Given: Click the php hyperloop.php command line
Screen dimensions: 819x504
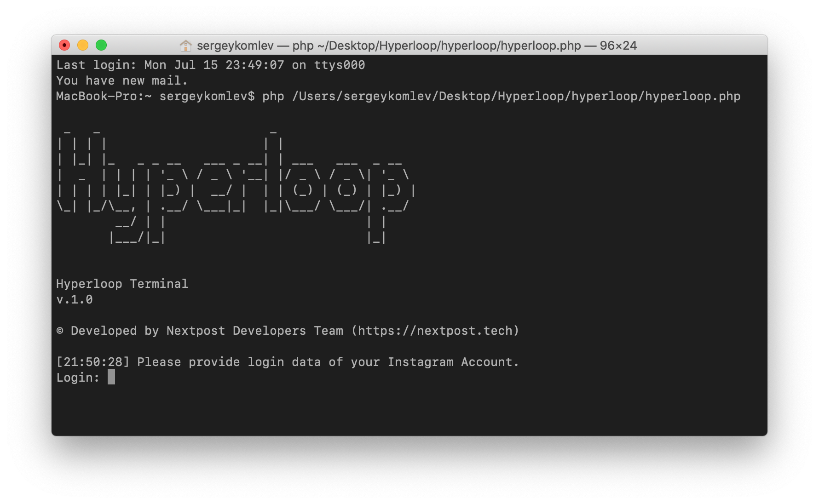Looking at the screenshot, I should [398, 97].
